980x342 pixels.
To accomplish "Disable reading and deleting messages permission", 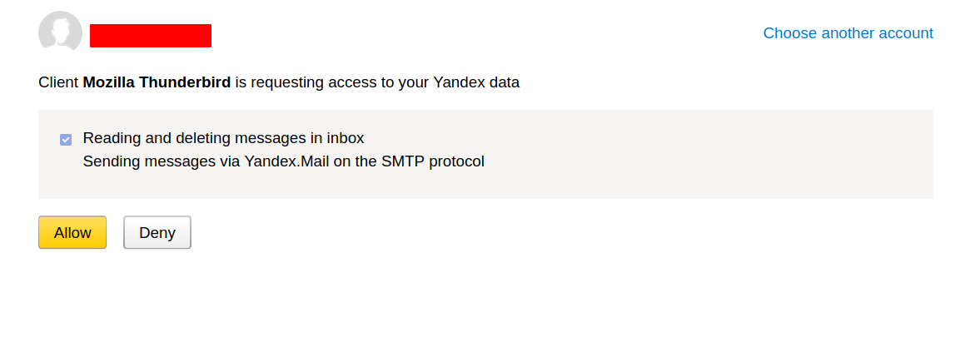I will pos(66,140).
